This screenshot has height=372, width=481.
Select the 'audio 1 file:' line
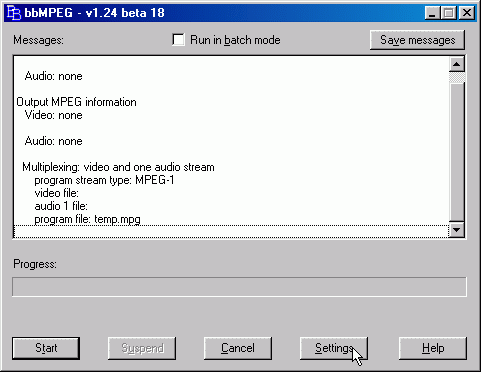click(61, 206)
